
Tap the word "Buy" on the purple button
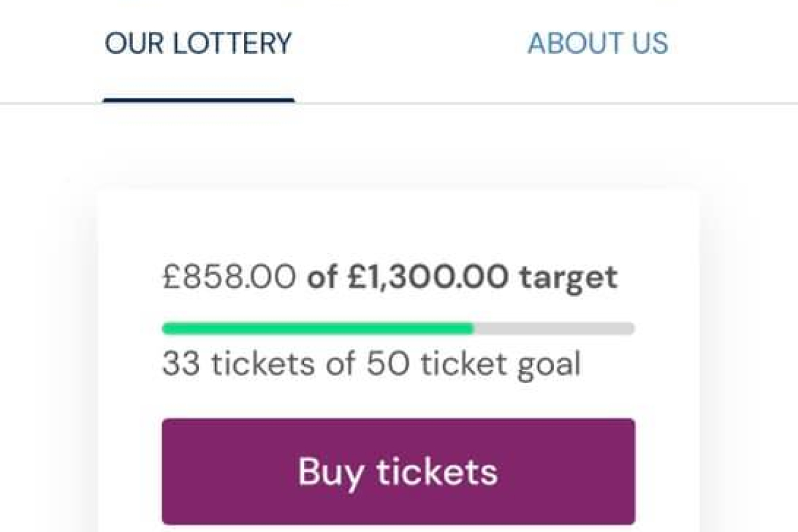point(331,471)
